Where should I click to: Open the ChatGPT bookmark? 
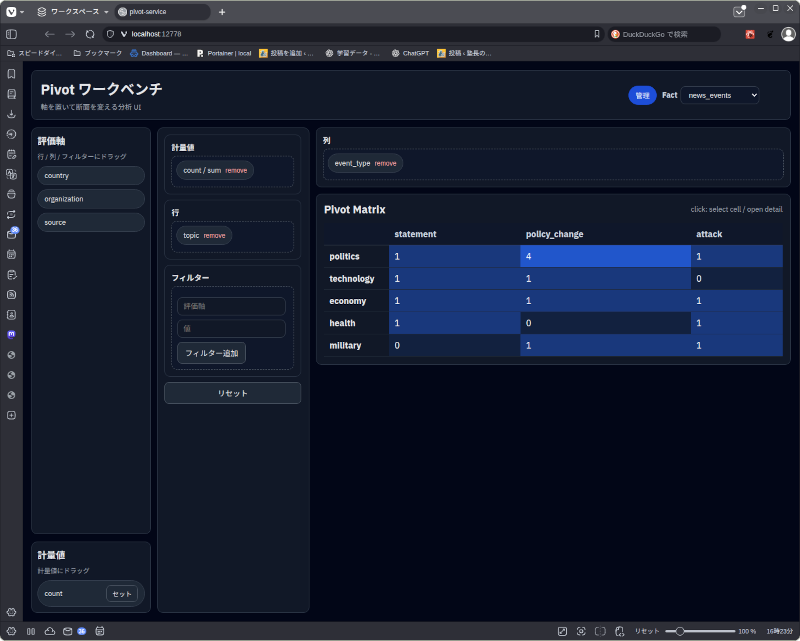click(410, 53)
